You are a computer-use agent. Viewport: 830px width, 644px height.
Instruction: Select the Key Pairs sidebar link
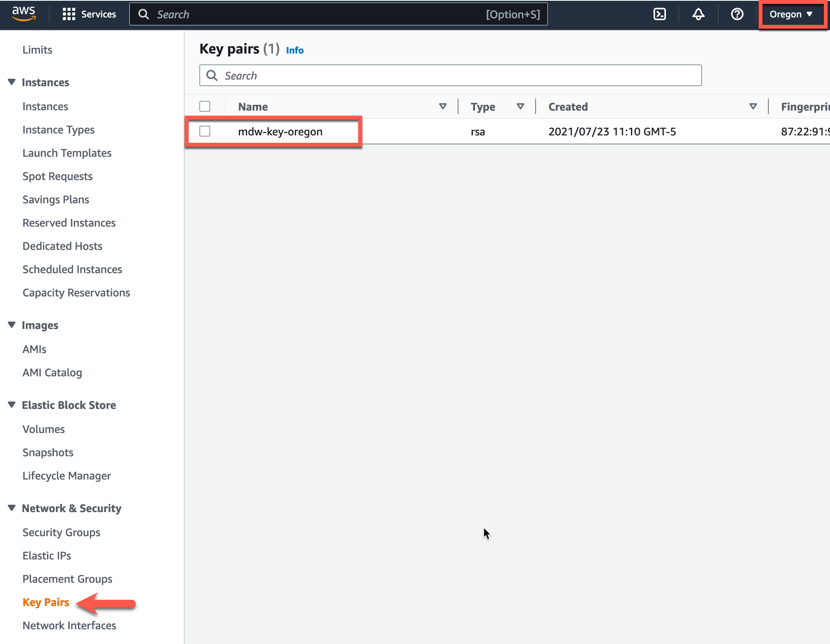click(x=46, y=602)
